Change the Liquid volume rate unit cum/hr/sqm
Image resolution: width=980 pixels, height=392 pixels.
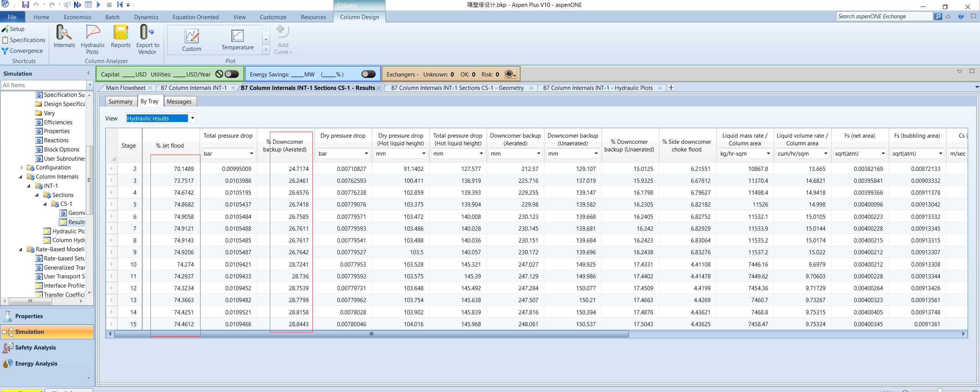tap(803, 153)
